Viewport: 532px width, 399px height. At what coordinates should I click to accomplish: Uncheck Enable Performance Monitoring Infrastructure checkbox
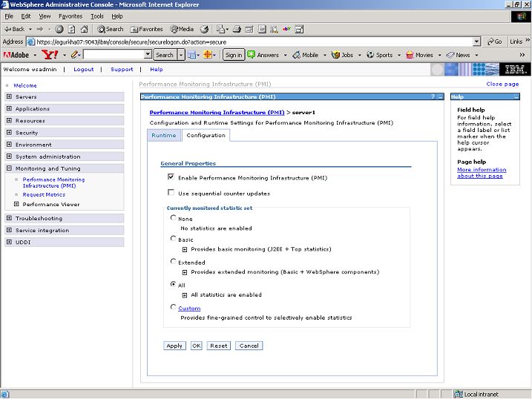pyautogui.click(x=171, y=177)
